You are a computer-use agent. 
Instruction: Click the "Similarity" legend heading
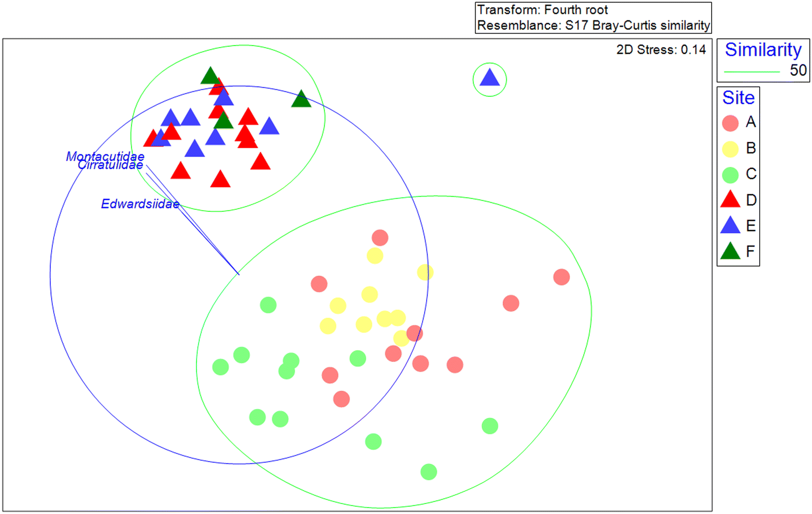tap(763, 50)
